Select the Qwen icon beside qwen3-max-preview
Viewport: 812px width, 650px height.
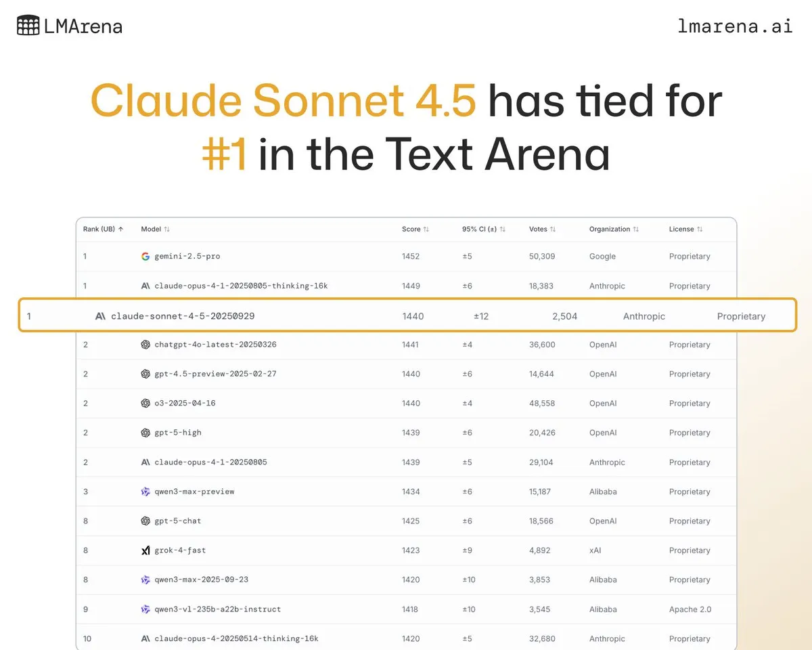145,491
